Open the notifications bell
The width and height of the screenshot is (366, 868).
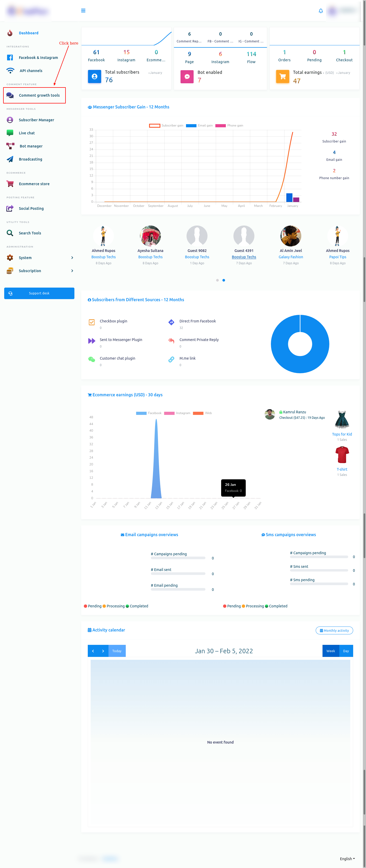tap(320, 11)
